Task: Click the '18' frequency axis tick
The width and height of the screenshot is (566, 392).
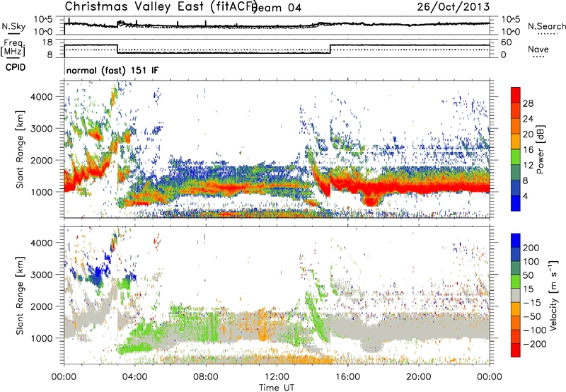Action: (x=47, y=42)
